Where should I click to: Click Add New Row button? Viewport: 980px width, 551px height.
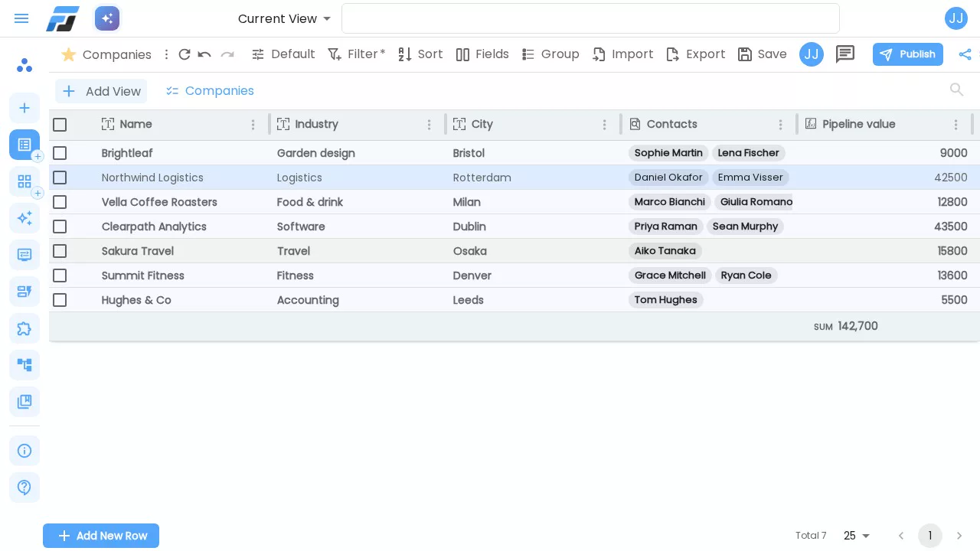(101, 536)
